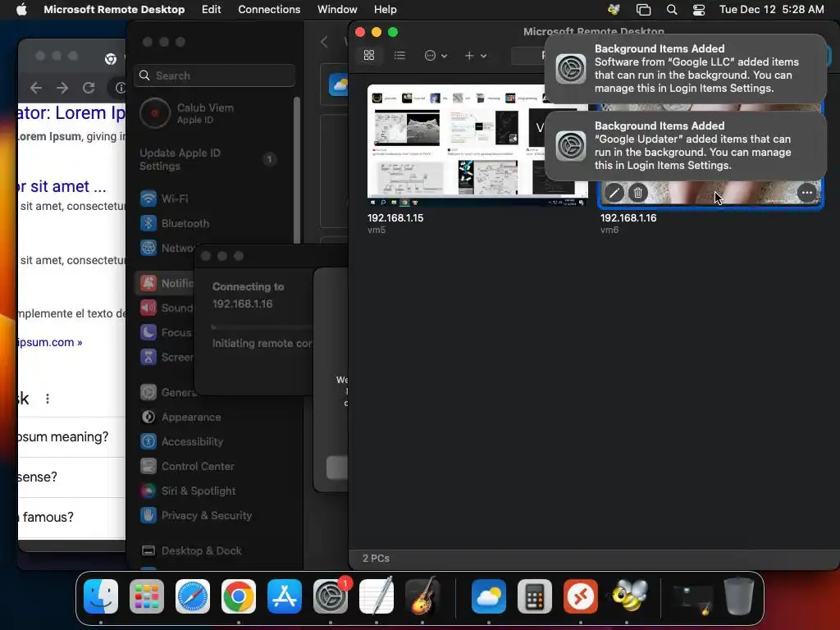Open the Google Updater background items notification

(686, 146)
